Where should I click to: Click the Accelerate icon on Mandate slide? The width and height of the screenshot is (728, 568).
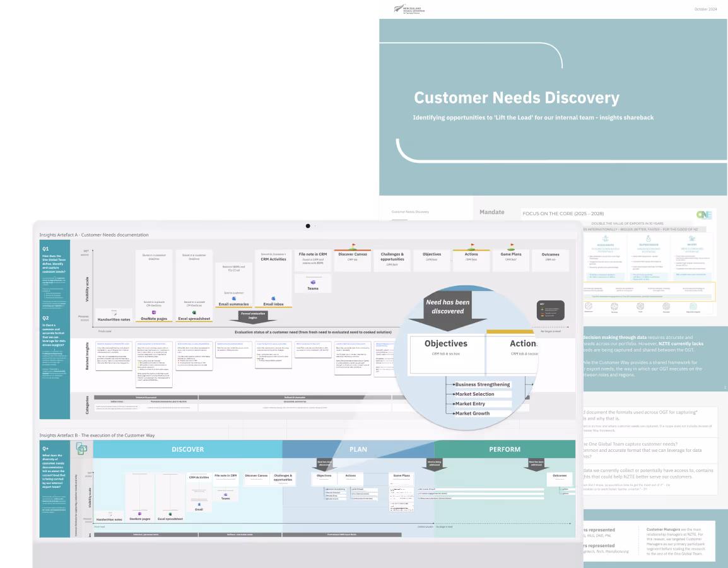tap(606, 239)
